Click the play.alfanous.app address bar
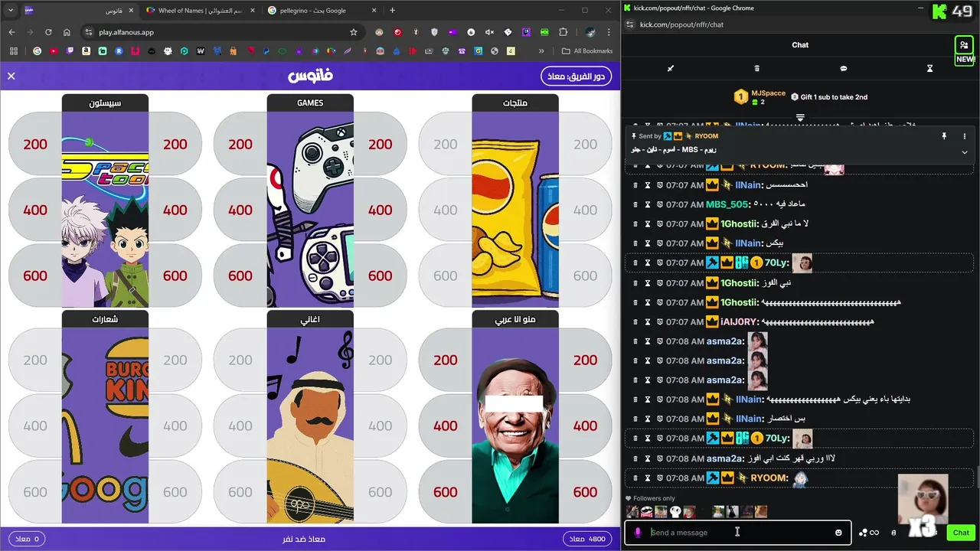 click(x=222, y=32)
